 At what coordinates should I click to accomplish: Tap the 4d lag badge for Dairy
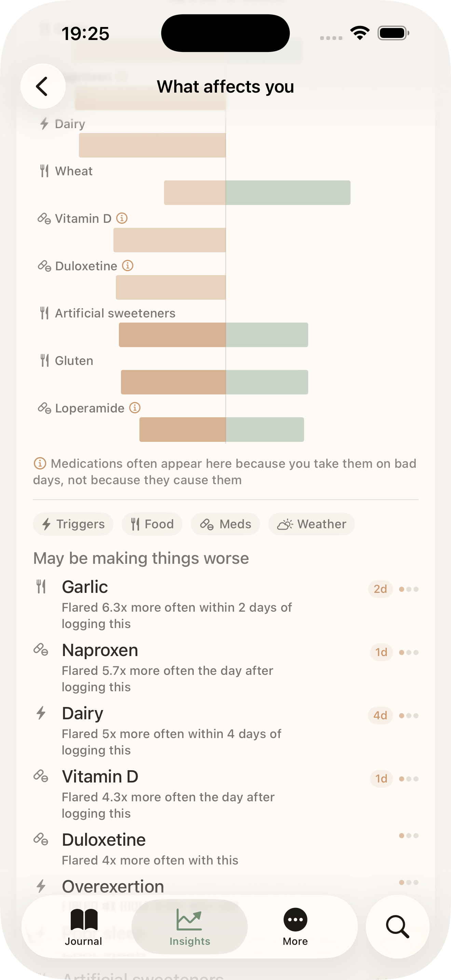coord(380,716)
